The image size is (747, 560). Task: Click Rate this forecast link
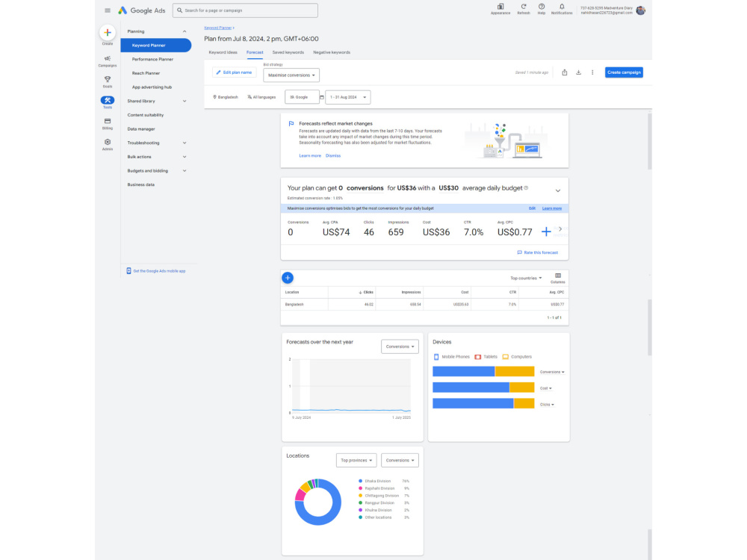click(537, 253)
